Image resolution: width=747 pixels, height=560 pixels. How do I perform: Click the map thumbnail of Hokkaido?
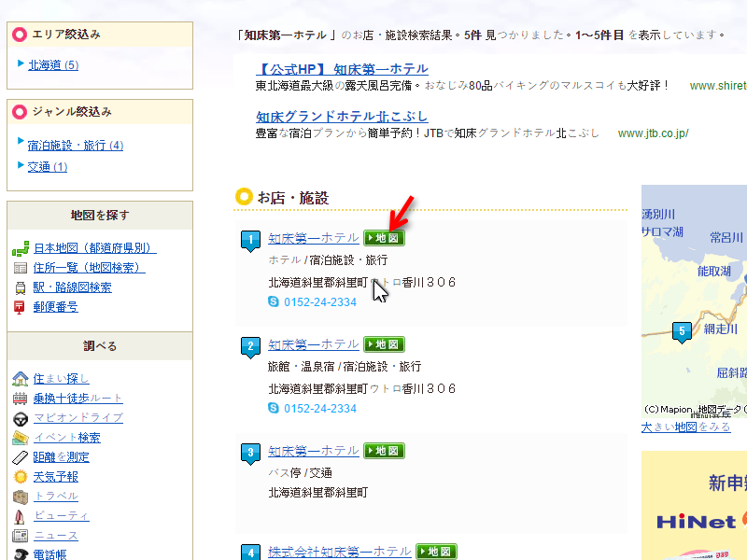point(694,301)
